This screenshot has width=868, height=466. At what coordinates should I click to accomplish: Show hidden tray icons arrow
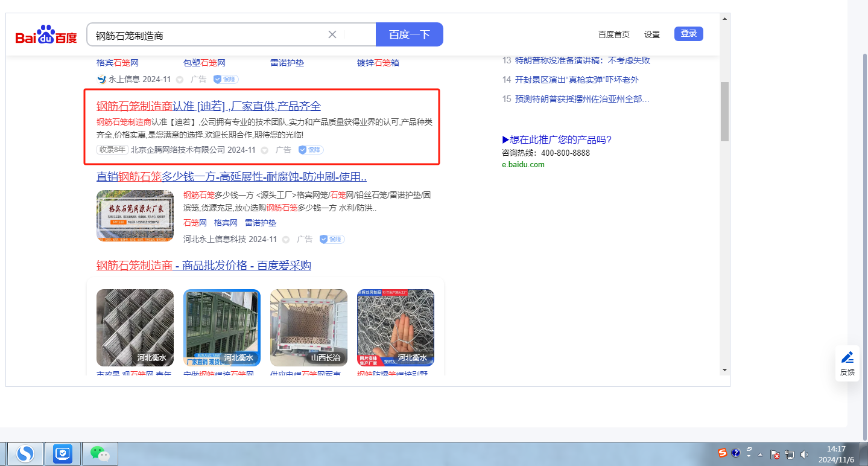(761, 454)
